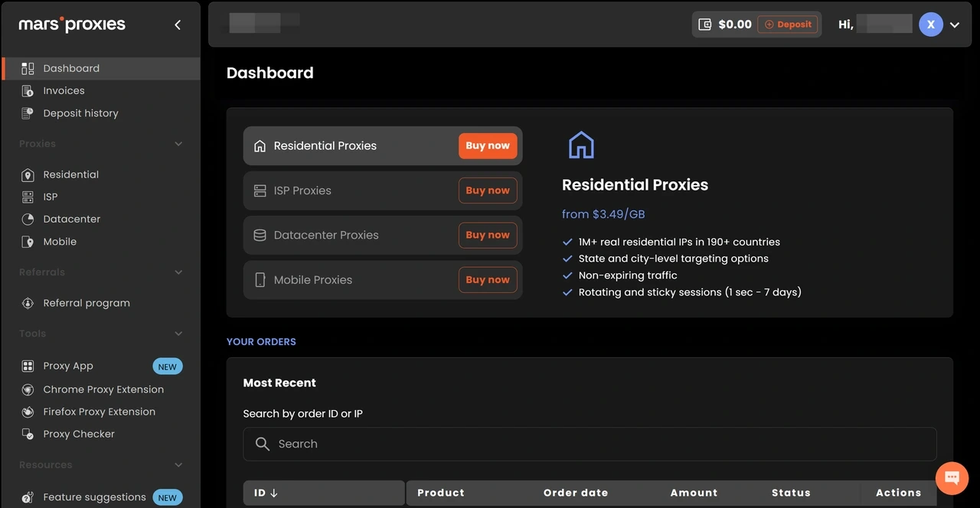Screen dimensions: 980x508
Task: Click the YOUR ORDERS heading
Action: point(261,342)
